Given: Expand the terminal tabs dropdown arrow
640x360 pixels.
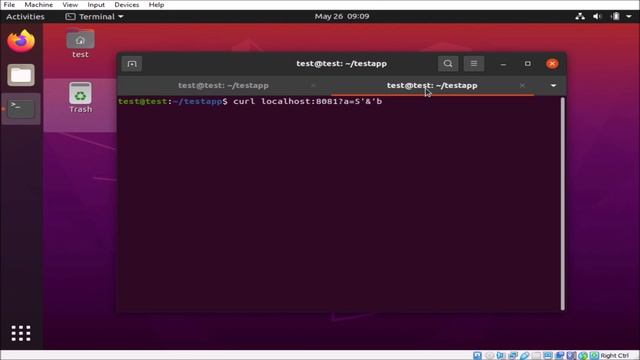Looking at the screenshot, I should [553, 85].
